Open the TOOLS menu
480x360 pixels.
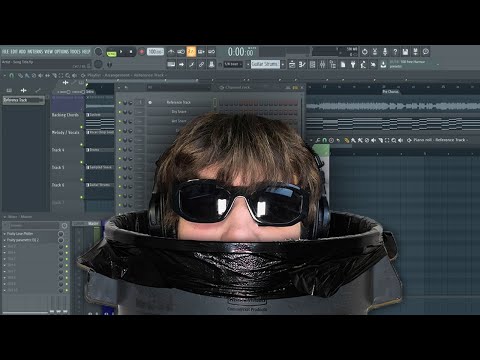75,52
